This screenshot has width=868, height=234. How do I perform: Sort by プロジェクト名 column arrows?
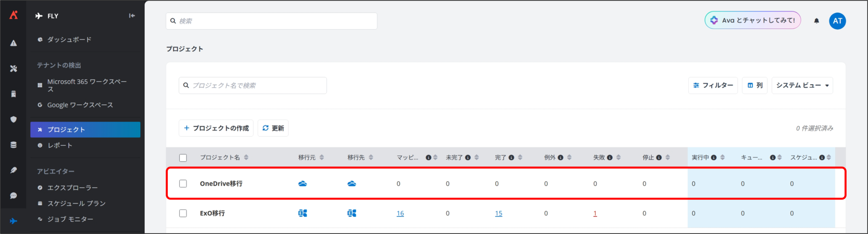tap(246, 157)
